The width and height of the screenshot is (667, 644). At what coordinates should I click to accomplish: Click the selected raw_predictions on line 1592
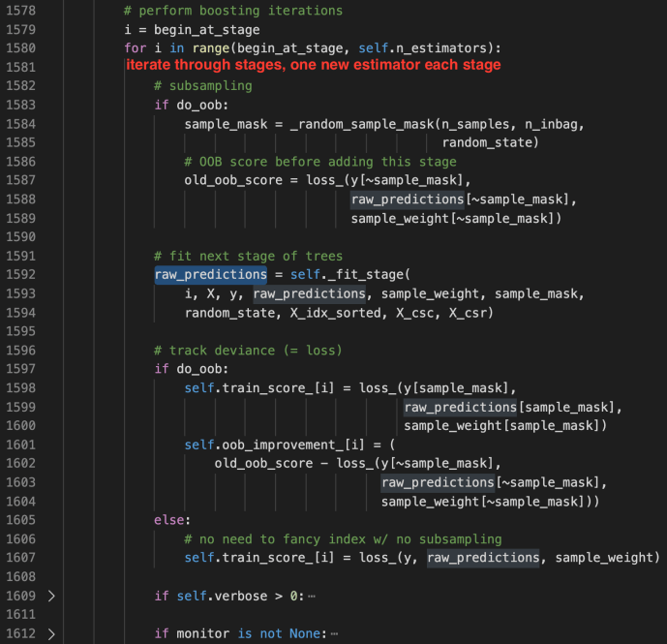tap(211, 274)
